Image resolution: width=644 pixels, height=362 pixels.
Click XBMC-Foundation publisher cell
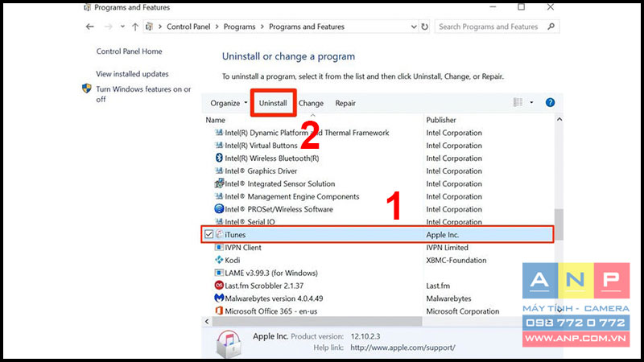(x=456, y=260)
